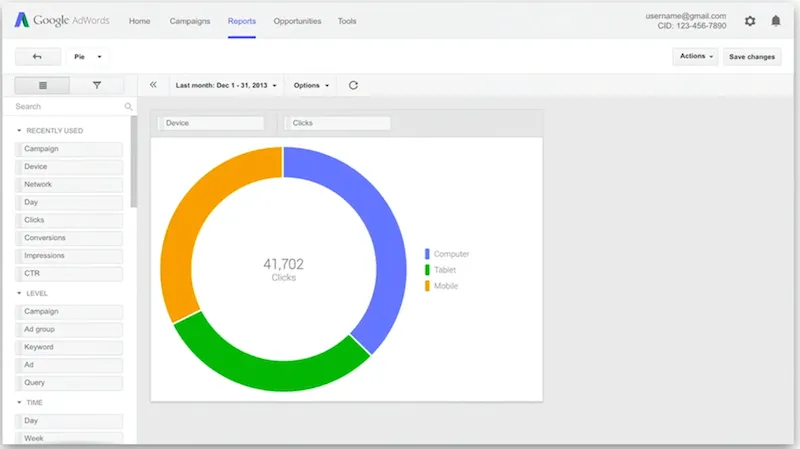Image resolution: width=800 pixels, height=449 pixels.
Task: Collapse the sidebar with double chevron
Action: pyautogui.click(x=153, y=85)
